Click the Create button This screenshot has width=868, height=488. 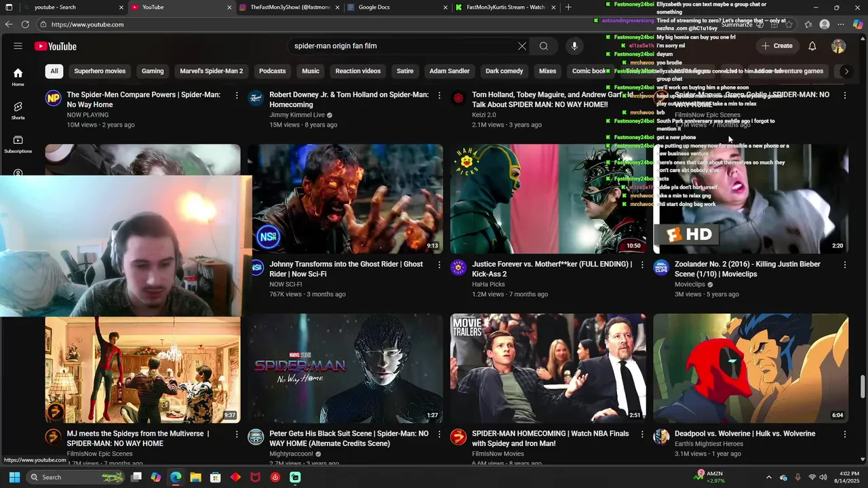click(777, 46)
